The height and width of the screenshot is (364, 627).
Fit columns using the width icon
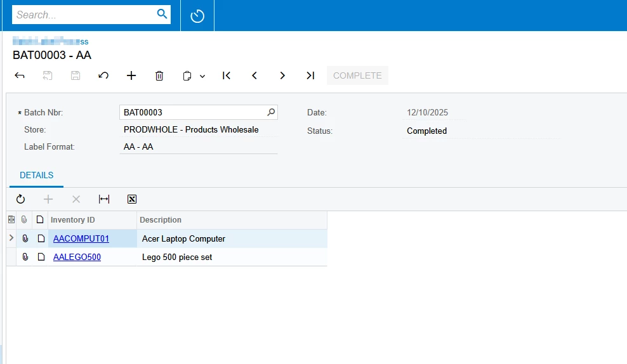coord(104,199)
